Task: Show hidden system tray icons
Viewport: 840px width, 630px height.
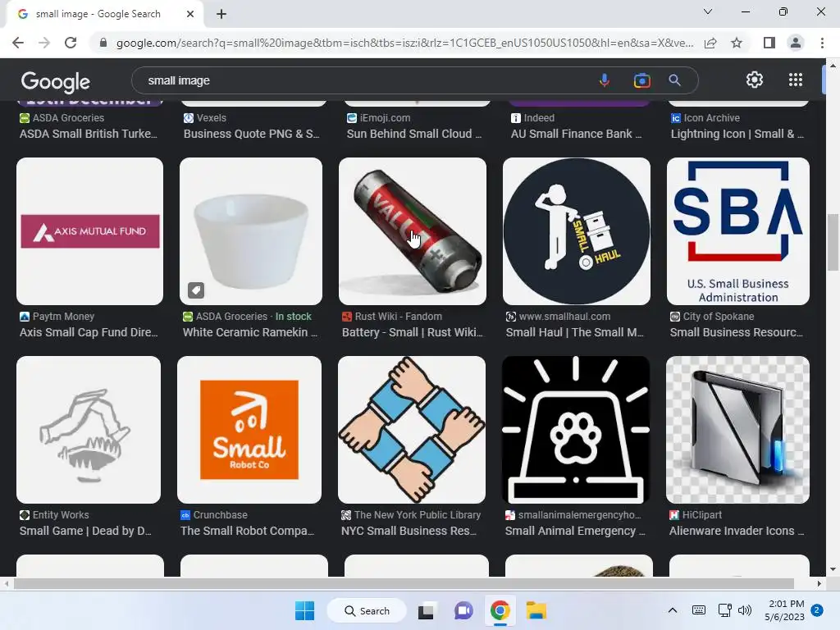Action: (x=673, y=610)
